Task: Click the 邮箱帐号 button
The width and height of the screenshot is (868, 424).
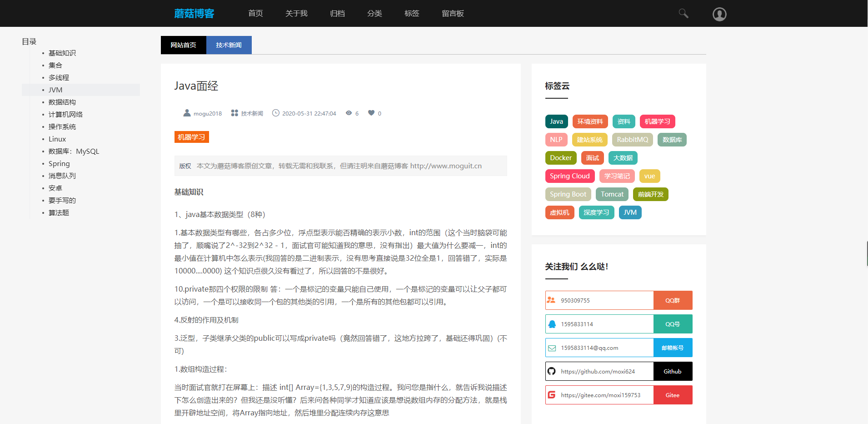Action: [673, 348]
